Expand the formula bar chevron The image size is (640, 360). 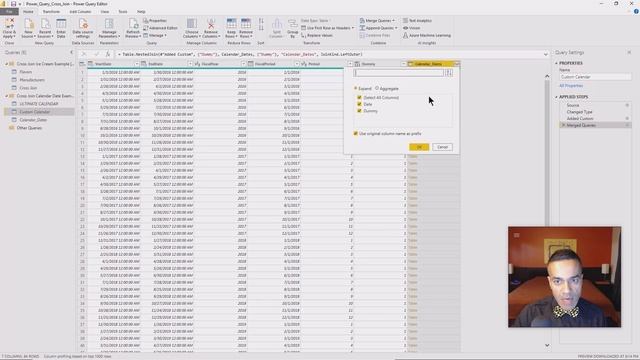(x=546, y=54)
